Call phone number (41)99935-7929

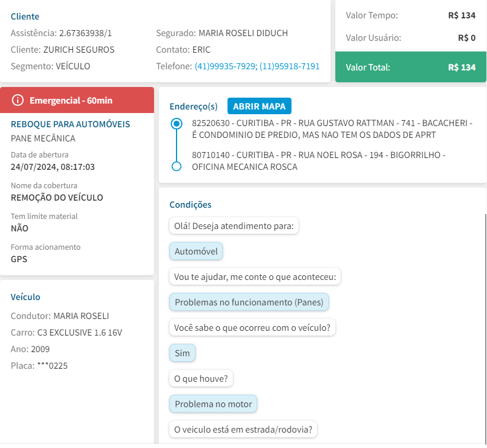pos(226,66)
